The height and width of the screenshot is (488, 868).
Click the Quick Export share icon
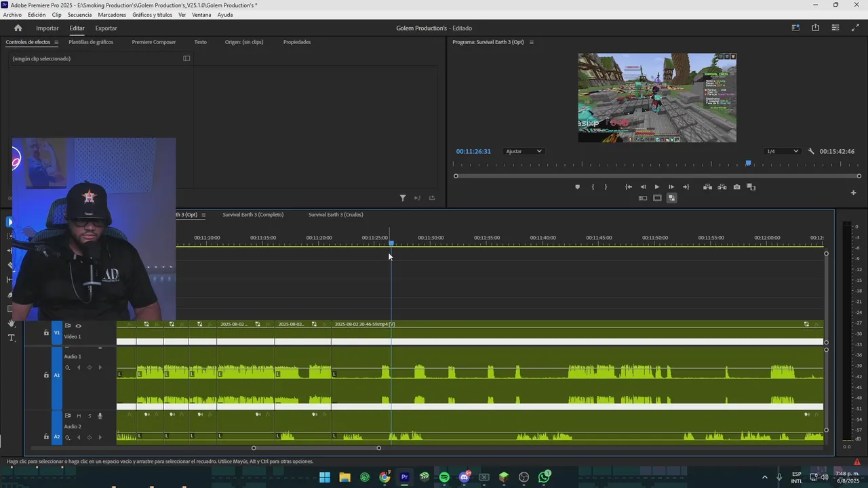[x=815, y=28]
